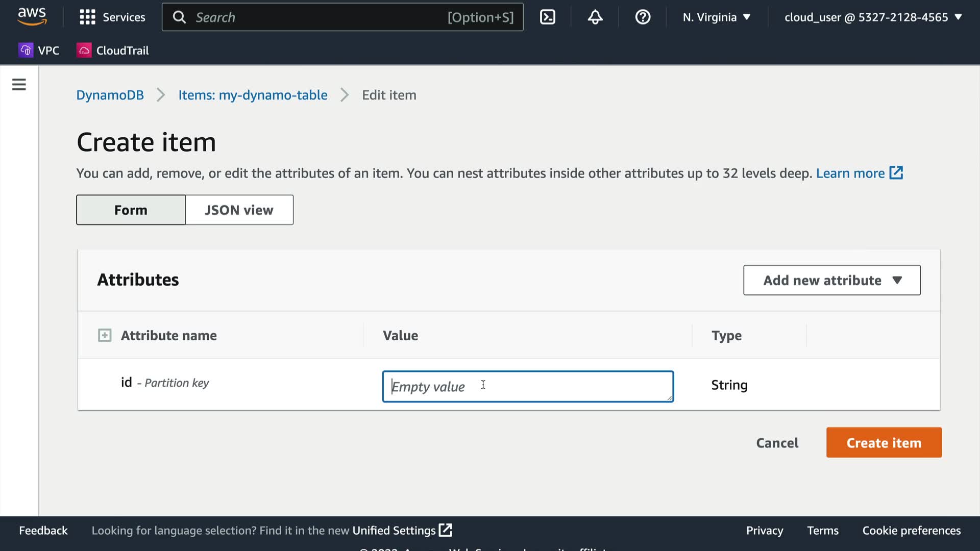Open the cloud_user account dropdown
This screenshot has height=551, width=980.
click(x=873, y=17)
